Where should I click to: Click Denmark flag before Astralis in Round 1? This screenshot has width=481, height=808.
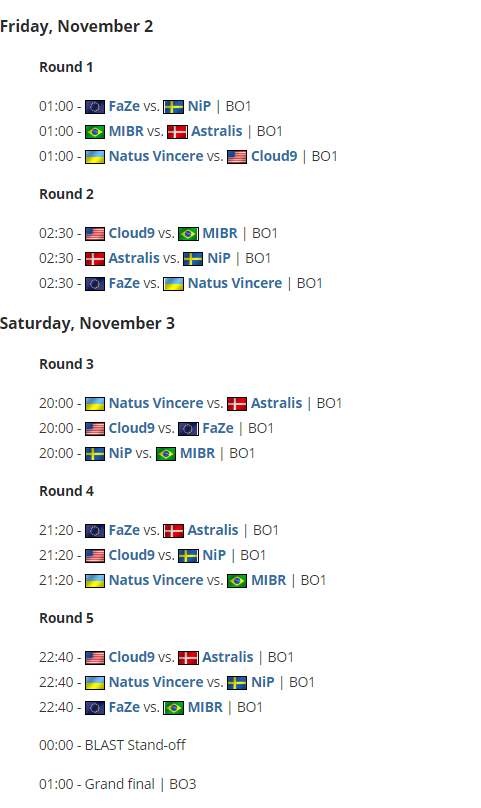point(177,132)
